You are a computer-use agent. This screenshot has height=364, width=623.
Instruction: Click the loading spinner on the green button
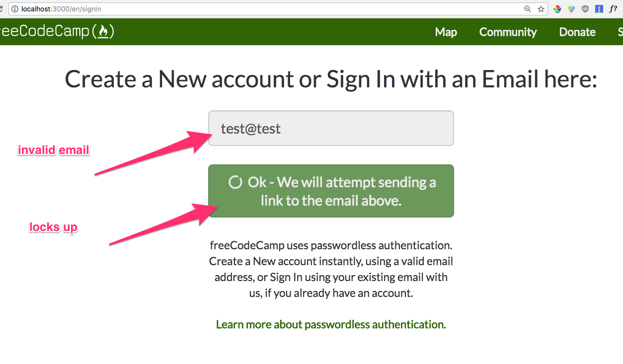[x=234, y=182]
